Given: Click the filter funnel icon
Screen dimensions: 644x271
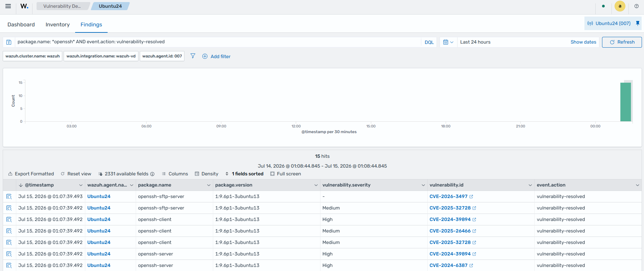Looking at the screenshot, I should click(x=193, y=56).
